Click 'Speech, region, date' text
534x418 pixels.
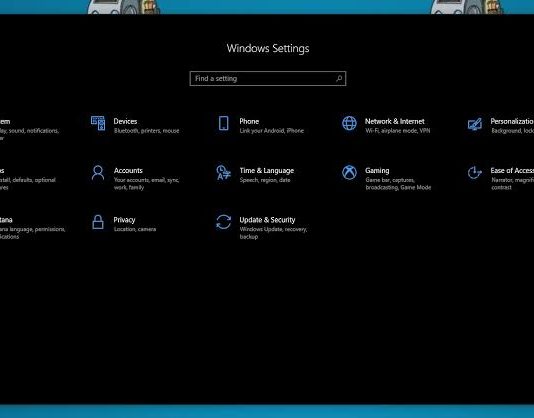click(265, 180)
